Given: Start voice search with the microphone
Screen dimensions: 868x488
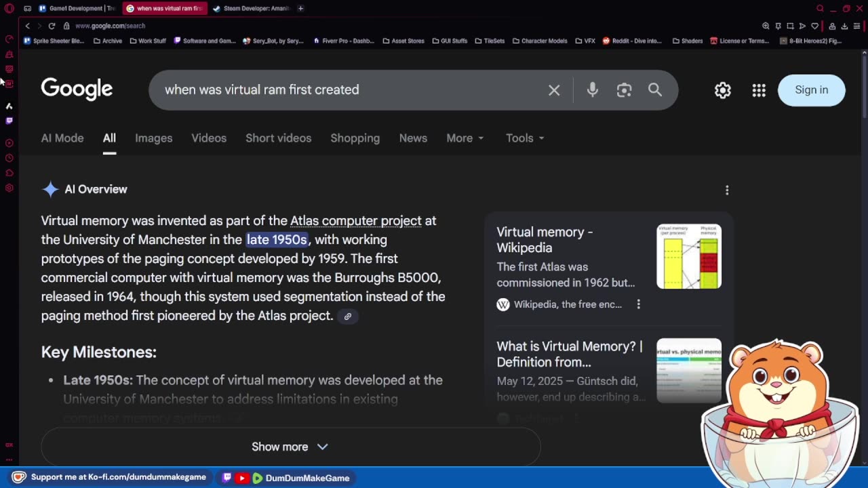Looking at the screenshot, I should (593, 89).
